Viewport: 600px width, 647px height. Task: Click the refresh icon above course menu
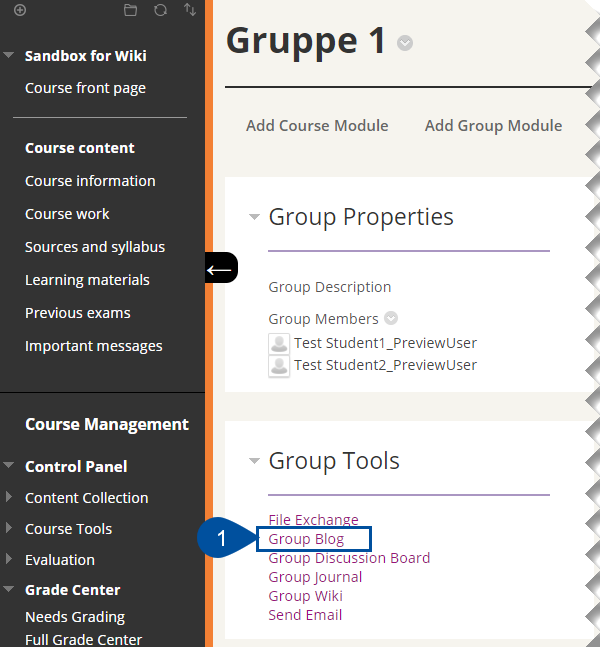tap(160, 10)
